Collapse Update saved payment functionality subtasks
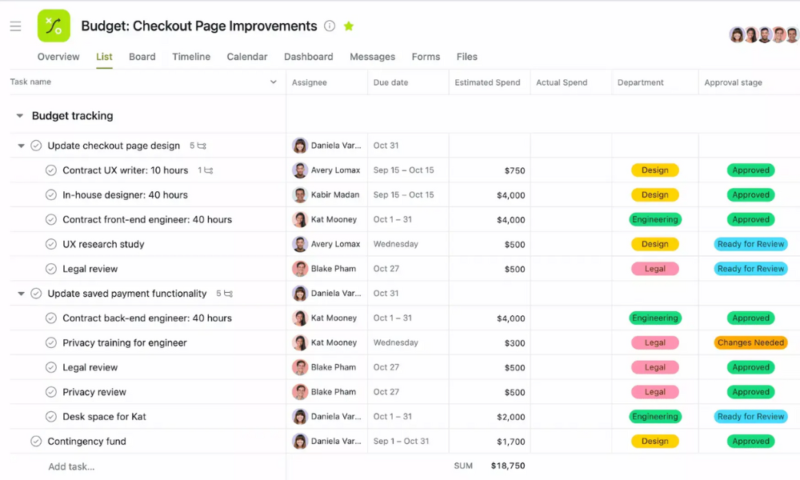The height and width of the screenshot is (480, 800). [x=21, y=294]
